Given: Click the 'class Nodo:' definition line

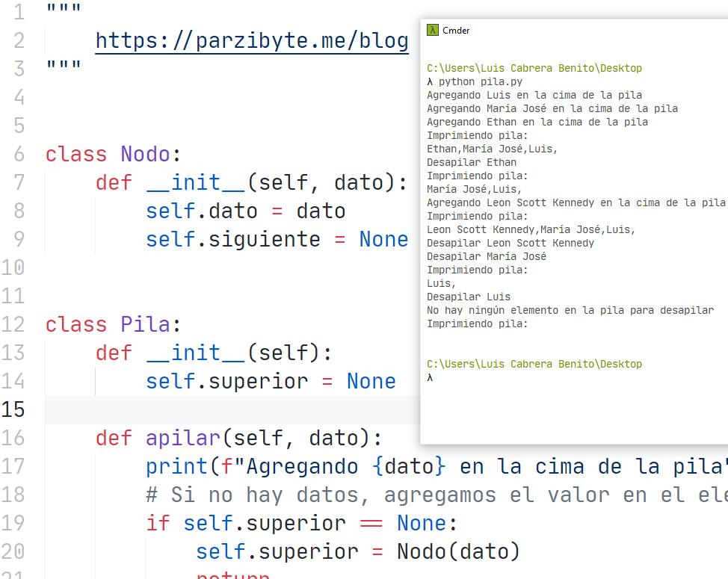Looking at the screenshot, I should (114, 154).
